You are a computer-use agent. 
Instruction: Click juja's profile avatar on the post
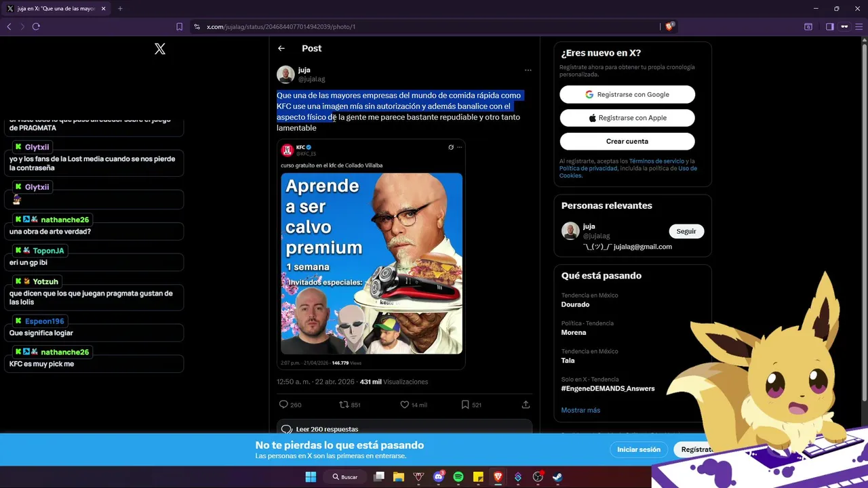[285, 75]
